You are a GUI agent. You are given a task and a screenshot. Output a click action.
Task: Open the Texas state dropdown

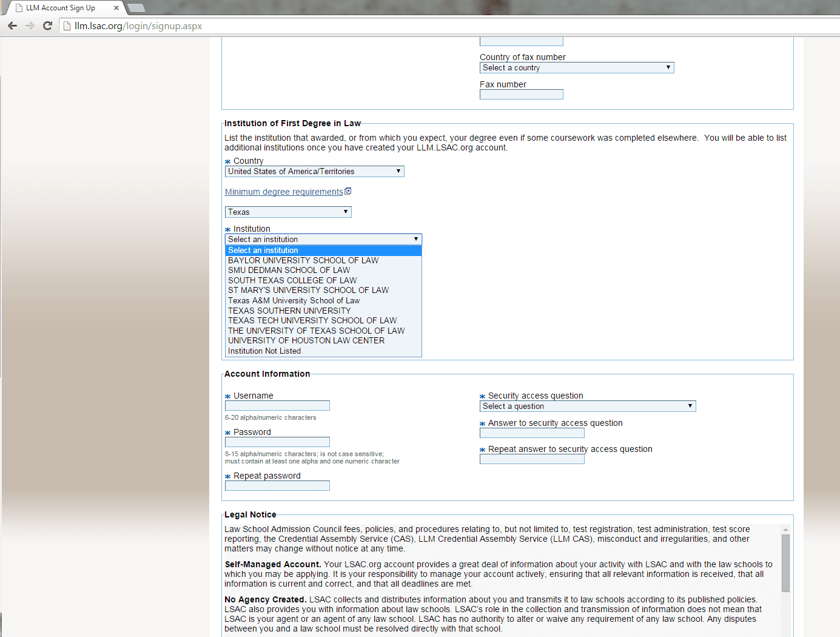coord(288,212)
